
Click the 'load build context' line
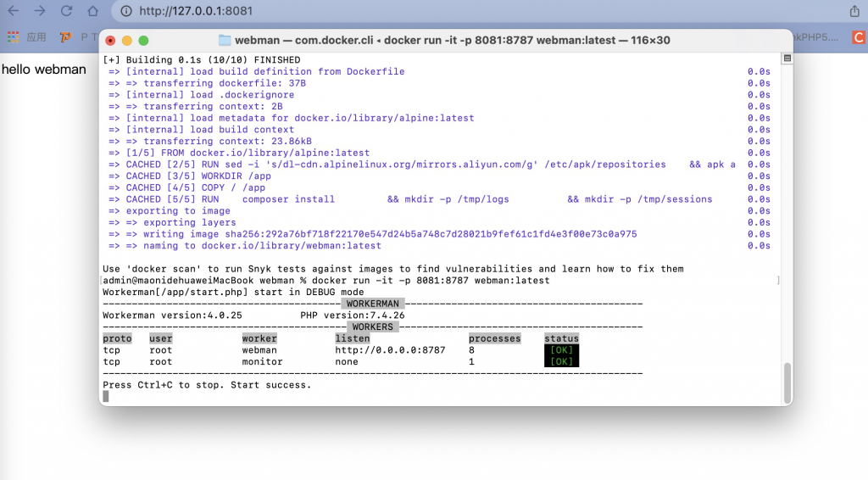pos(202,130)
